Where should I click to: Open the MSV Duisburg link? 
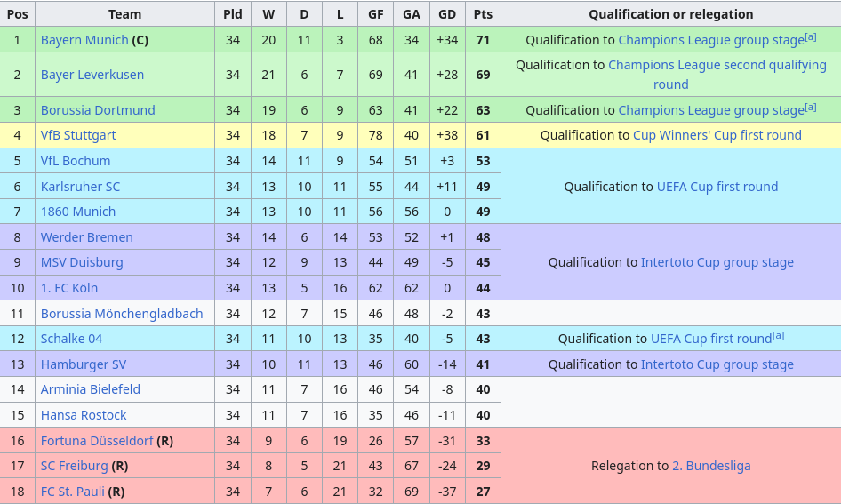pyautogui.click(x=82, y=262)
